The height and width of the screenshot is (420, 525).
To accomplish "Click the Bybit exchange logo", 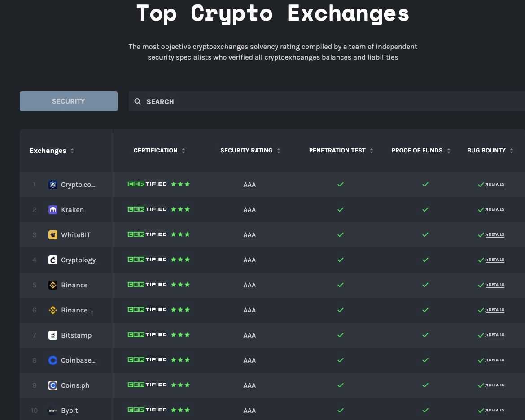I will pyautogui.click(x=52, y=410).
